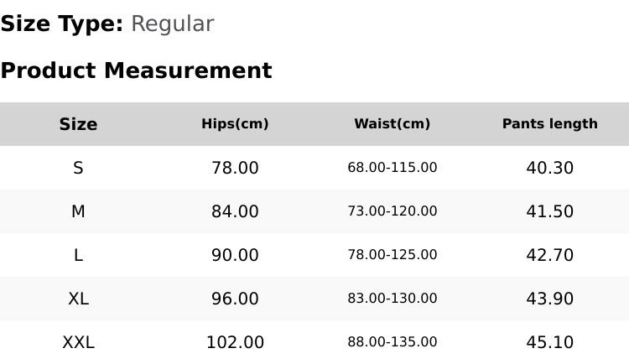
Task: Select the S size row label
Action: point(78,168)
